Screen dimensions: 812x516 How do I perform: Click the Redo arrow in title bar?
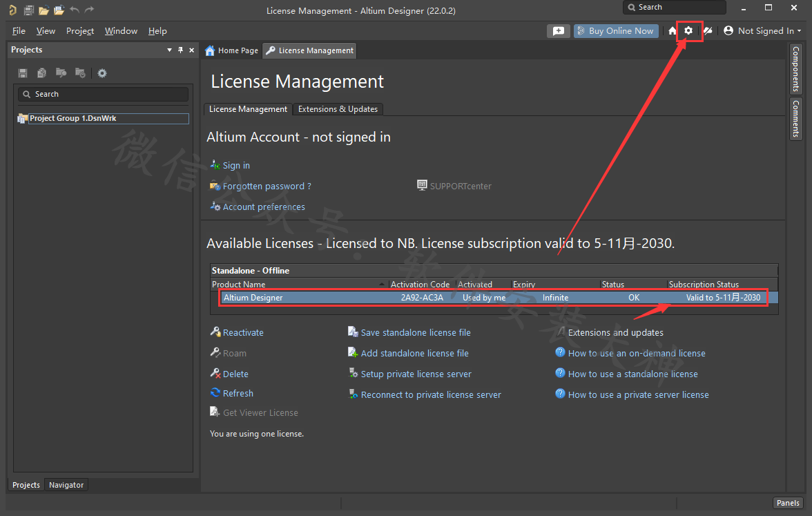click(x=90, y=10)
